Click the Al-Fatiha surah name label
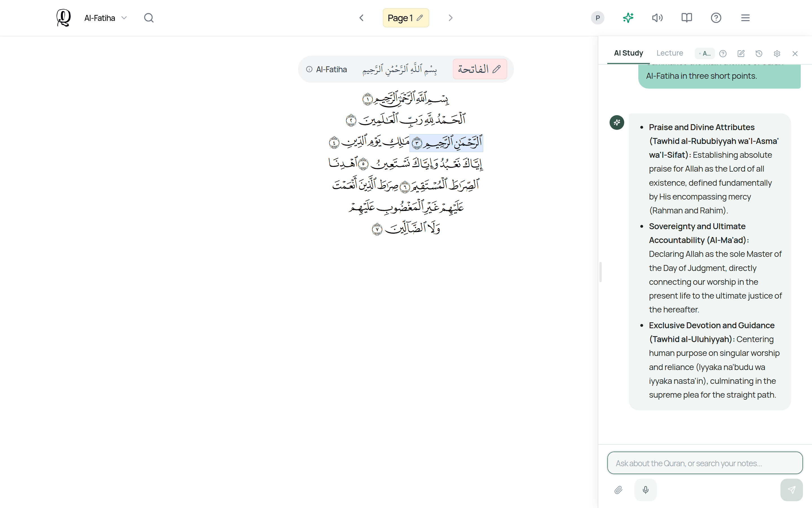812x508 pixels. pyautogui.click(x=331, y=69)
